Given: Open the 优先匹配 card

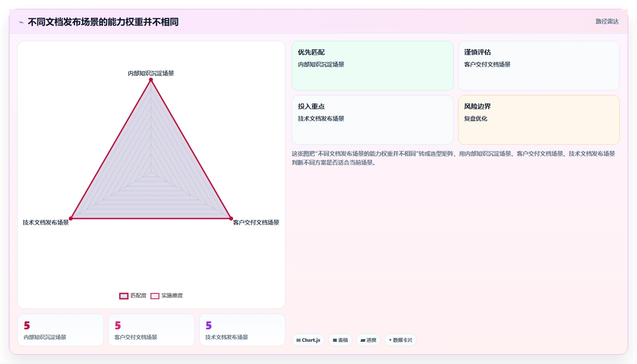Looking at the screenshot, I should pos(372,66).
